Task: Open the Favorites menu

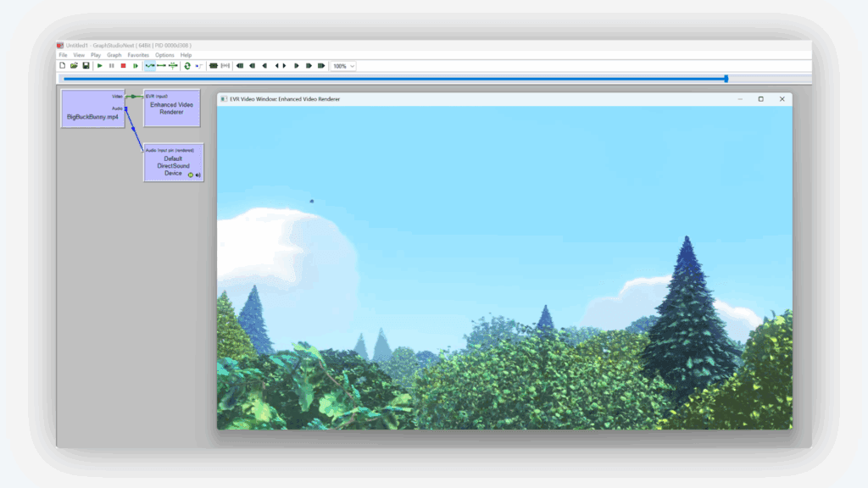Action: 139,54
